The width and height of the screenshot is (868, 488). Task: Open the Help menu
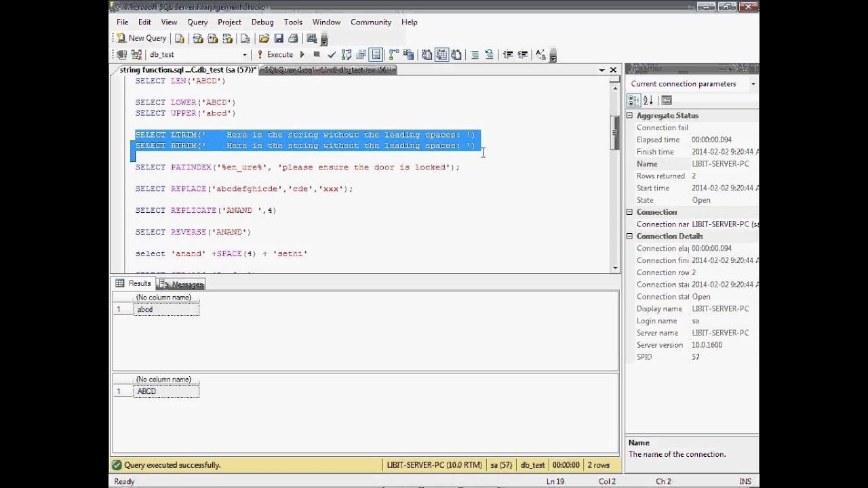(410, 22)
